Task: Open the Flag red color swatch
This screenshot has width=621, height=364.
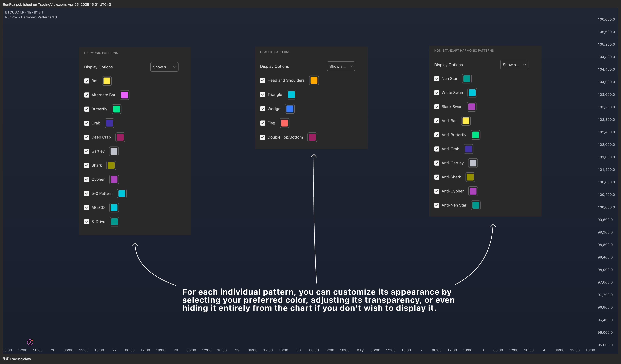Action: coord(284,123)
